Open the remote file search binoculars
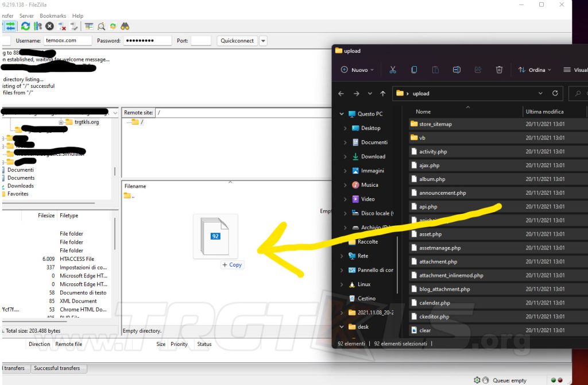This screenshot has width=588, height=385. [x=125, y=26]
